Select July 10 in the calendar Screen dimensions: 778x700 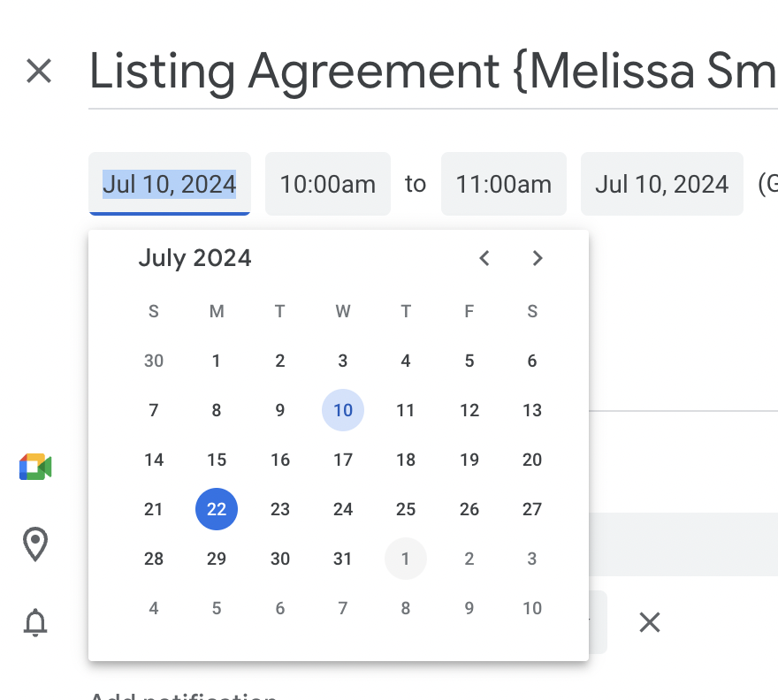tap(343, 410)
